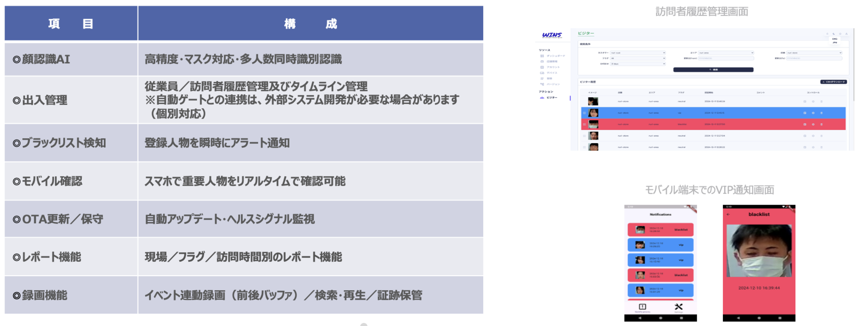Click the ◎ブラックリスト検知 table cell
Screen dimensions: 868x326
click(x=71, y=143)
